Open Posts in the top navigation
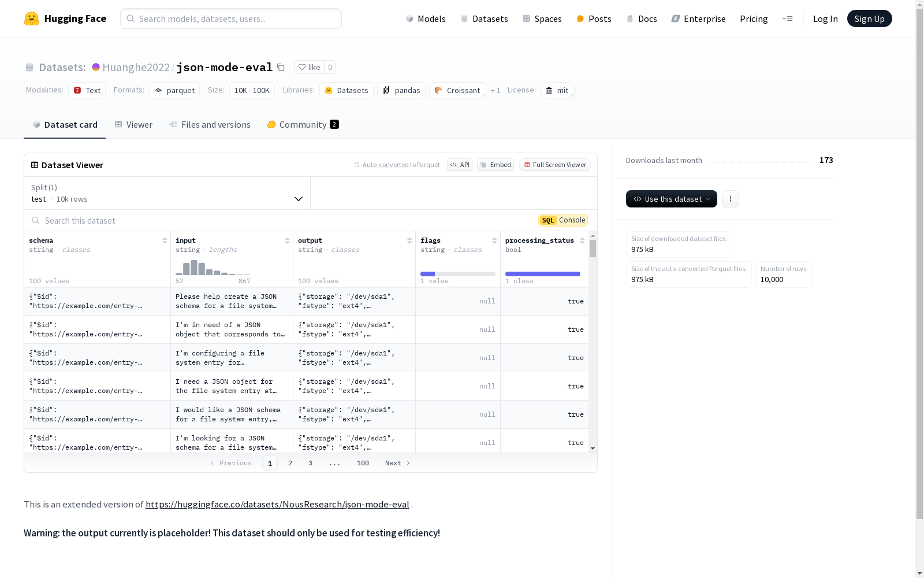Image resolution: width=924 pixels, height=578 pixels. tap(594, 18)
